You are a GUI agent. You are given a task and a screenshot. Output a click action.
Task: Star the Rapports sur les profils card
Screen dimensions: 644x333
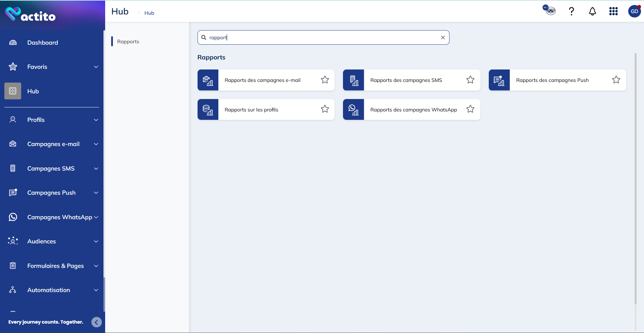coord(325,109)
